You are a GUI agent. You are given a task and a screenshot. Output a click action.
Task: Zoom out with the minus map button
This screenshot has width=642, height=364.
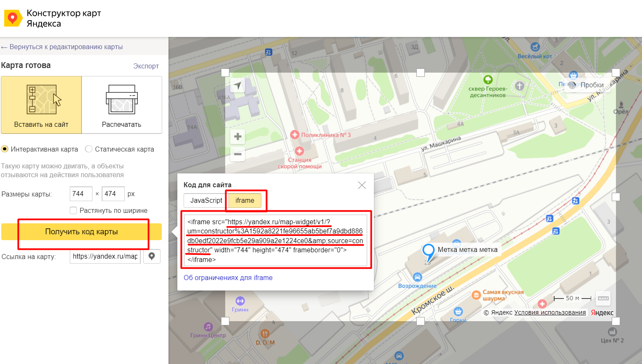pos(238,154)
